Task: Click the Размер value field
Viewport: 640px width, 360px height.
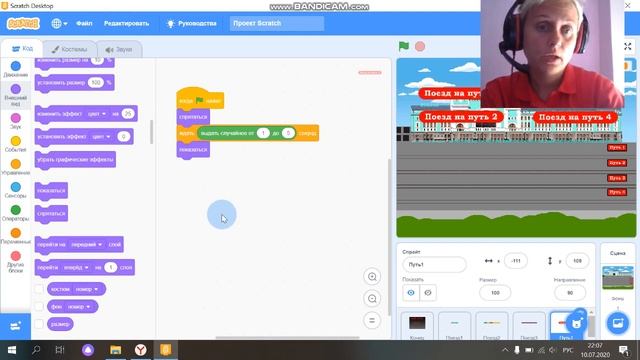Action: (495, 293)
